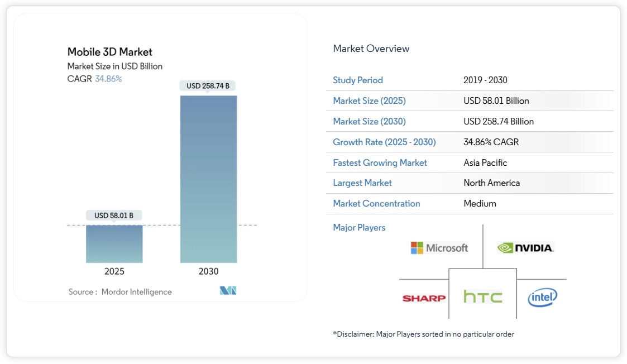Click the Market Size (2025) label
The width and height of the screenshot is (627, 364).
pyautogui.click(x=369, y=100)
